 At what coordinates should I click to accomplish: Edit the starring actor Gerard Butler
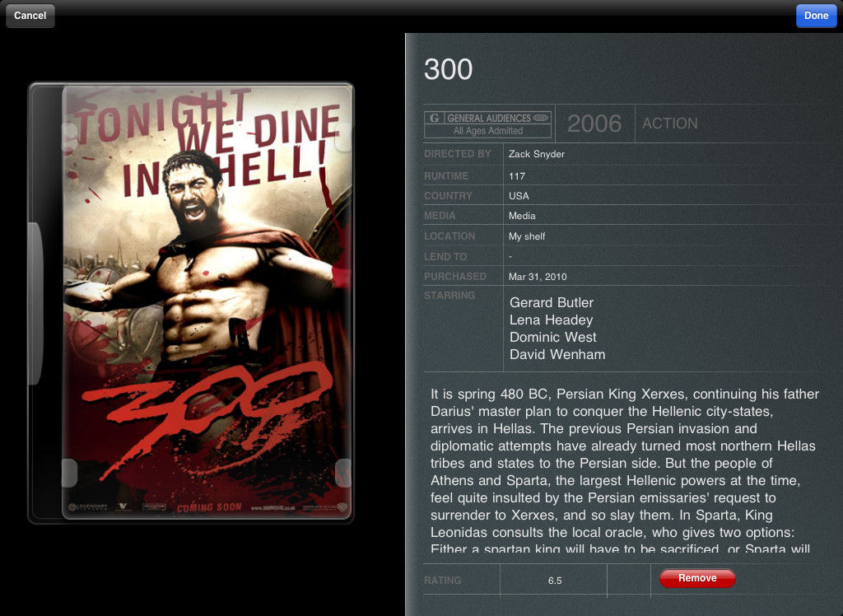click(x=552, y=302)
